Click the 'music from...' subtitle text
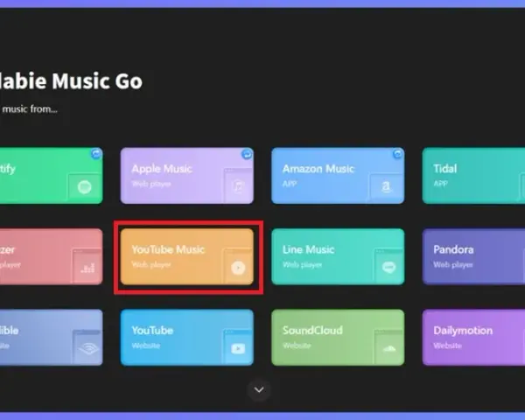 click(30, 108)
